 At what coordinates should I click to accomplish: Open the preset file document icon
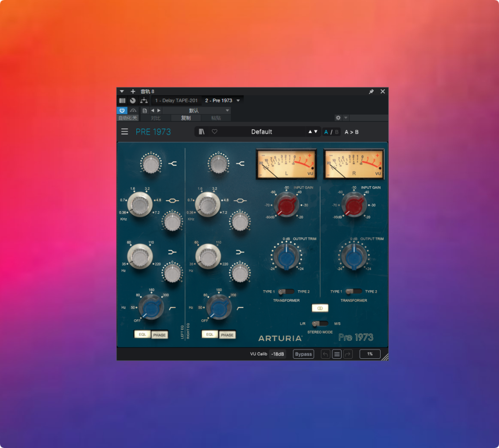pos(144,111)
